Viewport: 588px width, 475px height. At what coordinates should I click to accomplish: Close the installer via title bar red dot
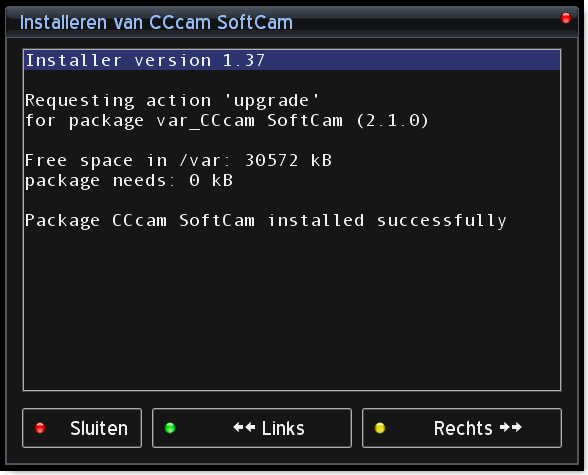point(566,18)
